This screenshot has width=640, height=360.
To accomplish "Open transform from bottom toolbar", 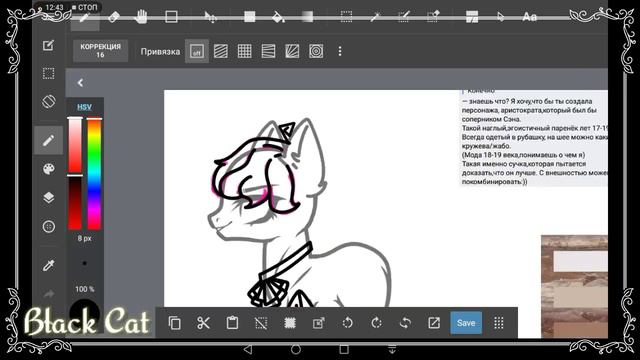I will click(318, 323).
